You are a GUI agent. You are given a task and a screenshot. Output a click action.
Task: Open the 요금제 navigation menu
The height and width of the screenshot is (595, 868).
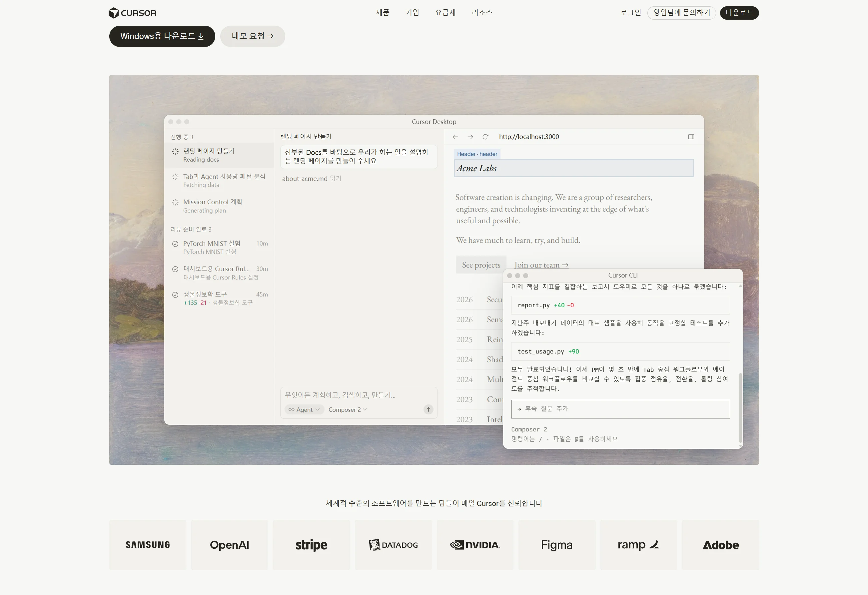445,13
